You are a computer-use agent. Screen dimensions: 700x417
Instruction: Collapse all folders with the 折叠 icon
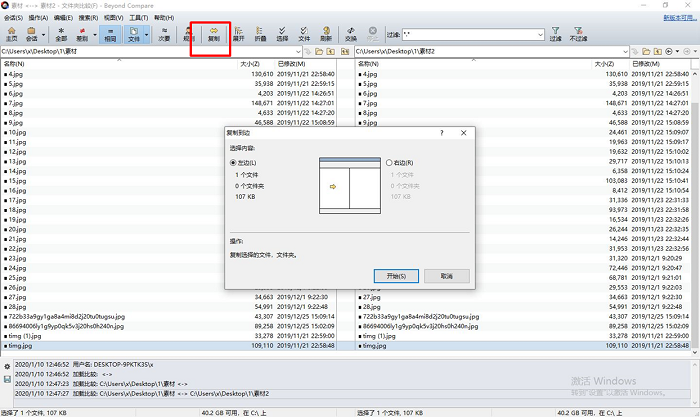[x=260, y=34]
